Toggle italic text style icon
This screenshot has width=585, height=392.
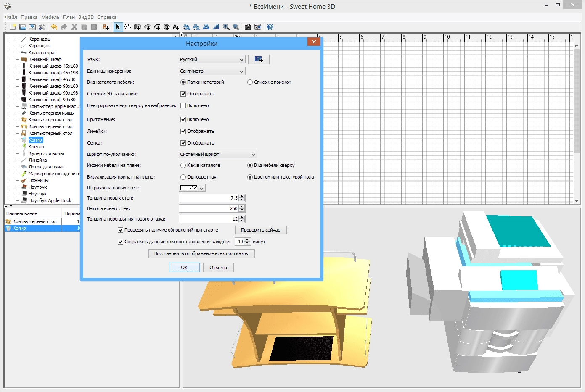click(x=216, y=27)
